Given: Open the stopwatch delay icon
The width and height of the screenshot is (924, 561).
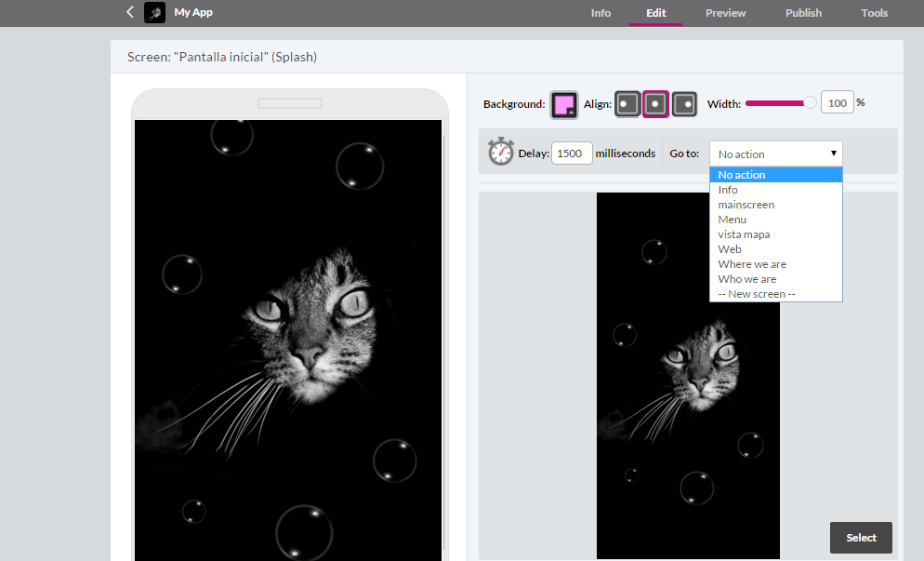Looking at the screenshot, I should pyautogui.click(x=501, y=152).
